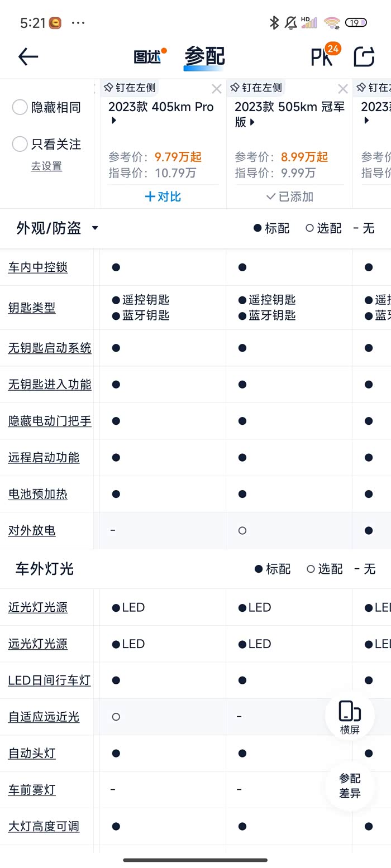391x868 pixels.
Task: Pin 405km Pro to the left
Action: pyautogui.click(x=130, y=88)
